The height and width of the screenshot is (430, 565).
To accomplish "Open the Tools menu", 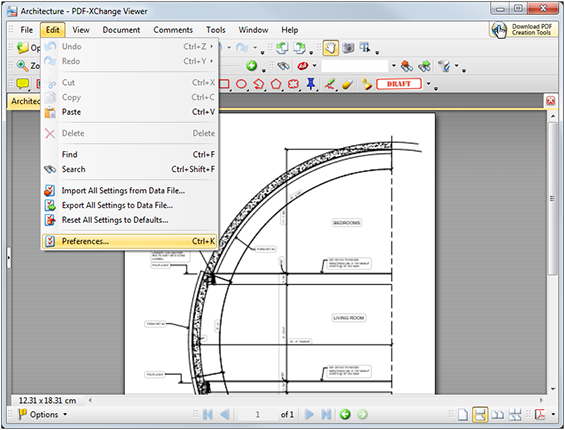I will [215, 30].
